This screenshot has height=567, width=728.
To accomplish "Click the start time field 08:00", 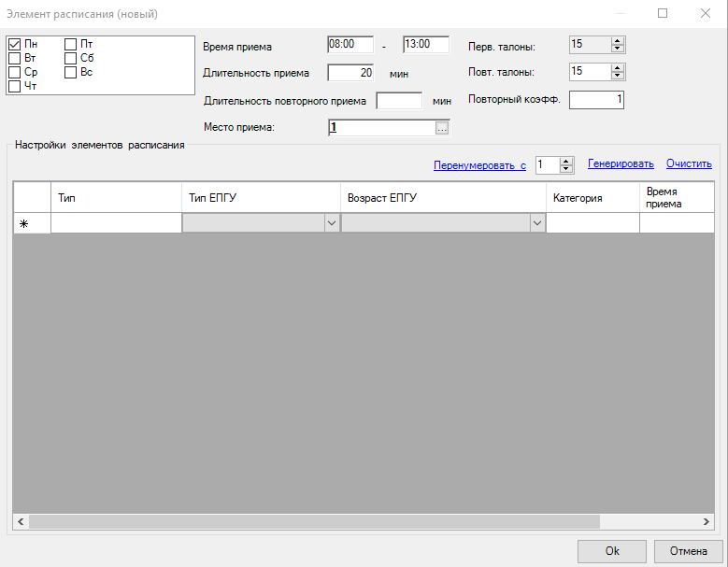I will [350, 45].
